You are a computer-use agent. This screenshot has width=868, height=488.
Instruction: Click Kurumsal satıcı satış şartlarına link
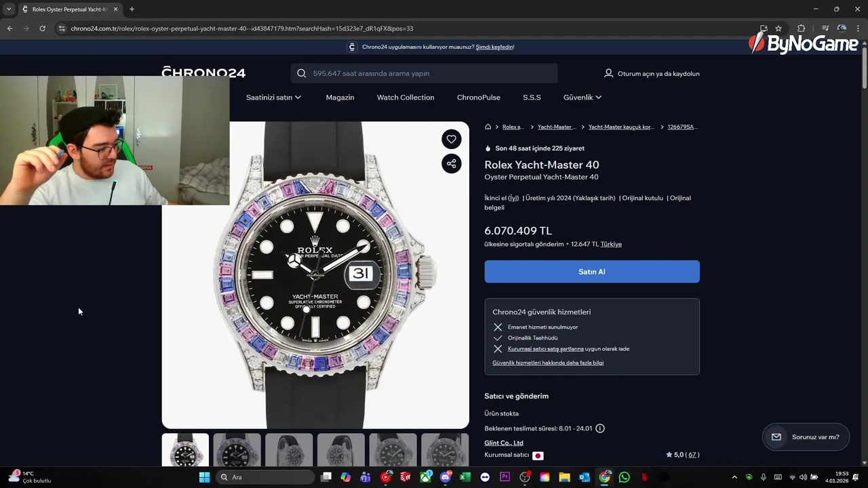click(x=546, y=349)
